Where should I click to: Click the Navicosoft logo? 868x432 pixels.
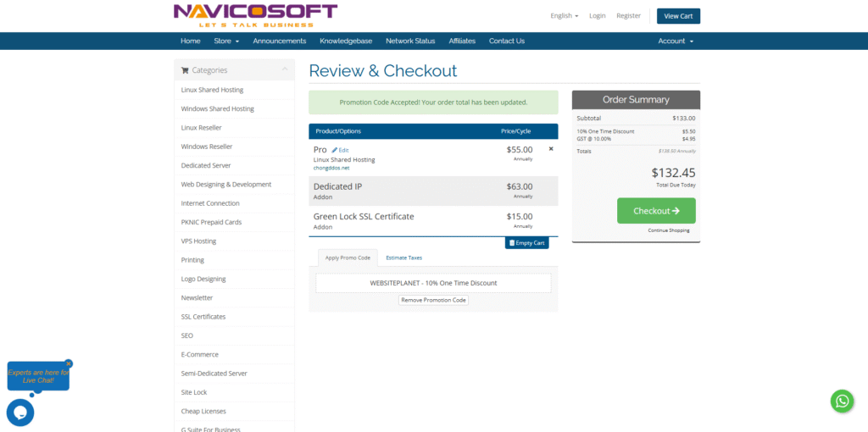pyautogui.click(x=255, y=15)
